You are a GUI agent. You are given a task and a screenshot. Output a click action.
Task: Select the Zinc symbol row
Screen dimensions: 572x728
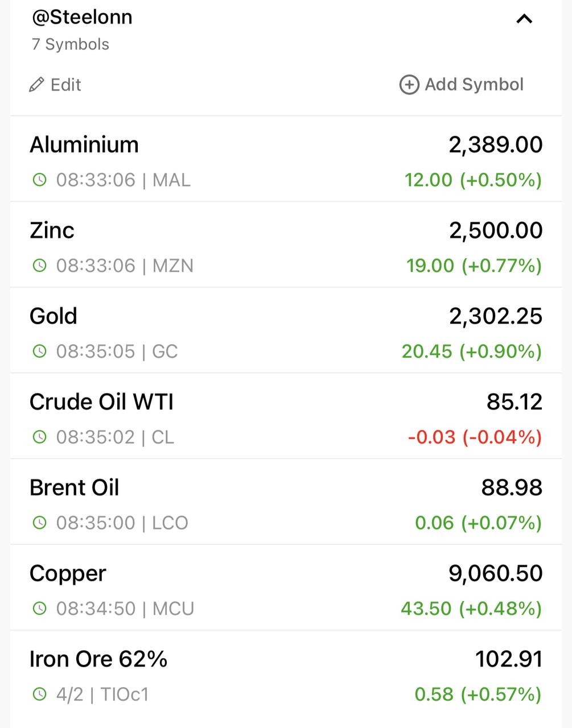pos(286,245)
